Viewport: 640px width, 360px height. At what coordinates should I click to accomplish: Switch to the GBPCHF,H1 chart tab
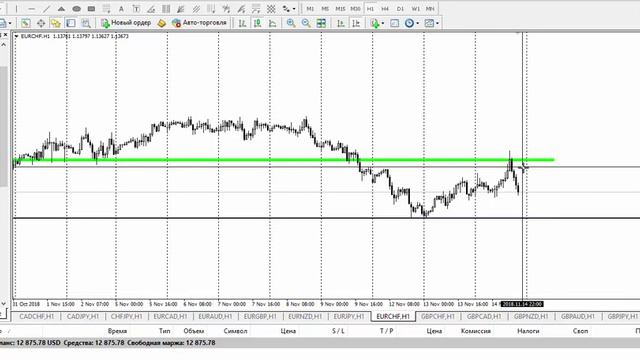438,316
